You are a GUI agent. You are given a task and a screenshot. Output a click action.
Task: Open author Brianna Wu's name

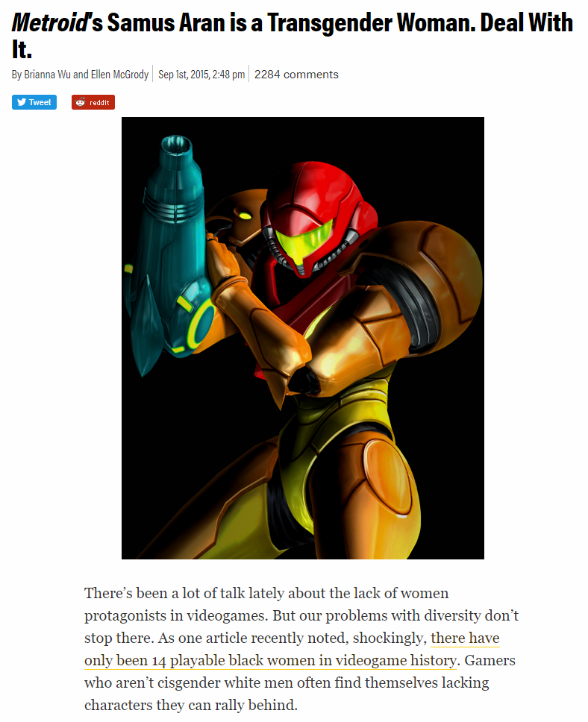coord(48,75)
